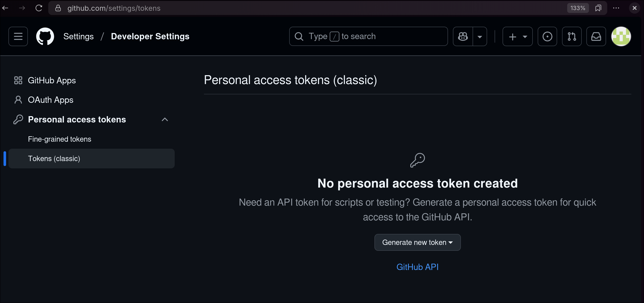
Task: Collapse the Personal access tokens section
Action: (165, 119)
